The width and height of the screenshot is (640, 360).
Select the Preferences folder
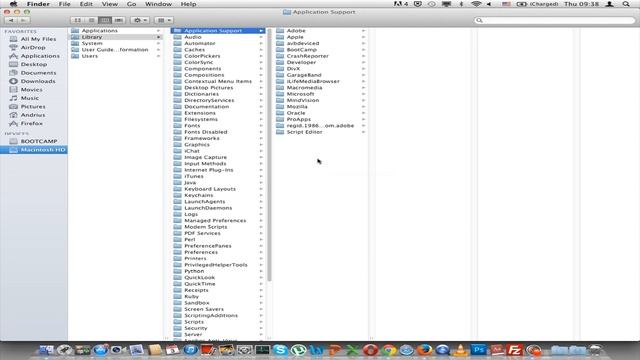click(x=218, y=252)
